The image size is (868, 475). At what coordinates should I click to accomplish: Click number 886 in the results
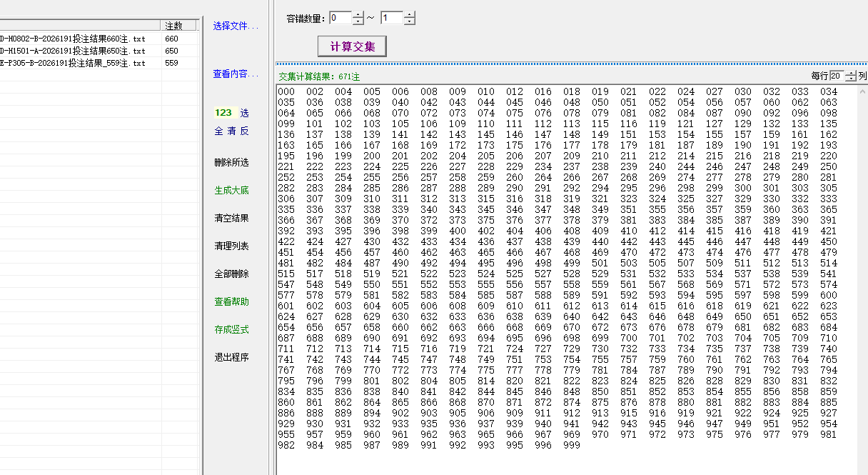tap(286, 413)
